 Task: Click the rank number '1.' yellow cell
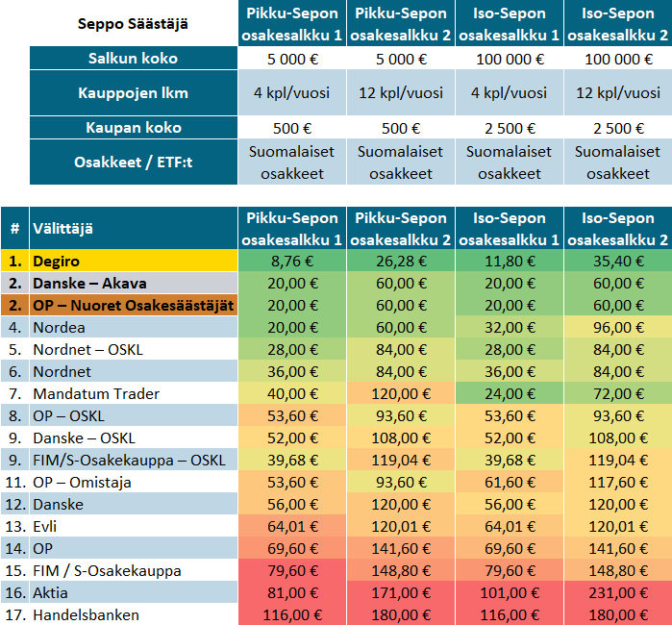coord(14,261)
